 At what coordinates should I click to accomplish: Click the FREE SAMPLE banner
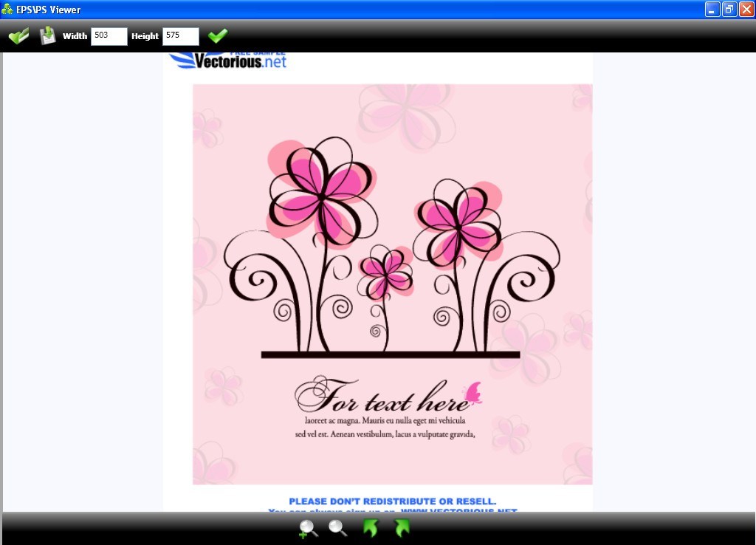click(x=258, y=52)
